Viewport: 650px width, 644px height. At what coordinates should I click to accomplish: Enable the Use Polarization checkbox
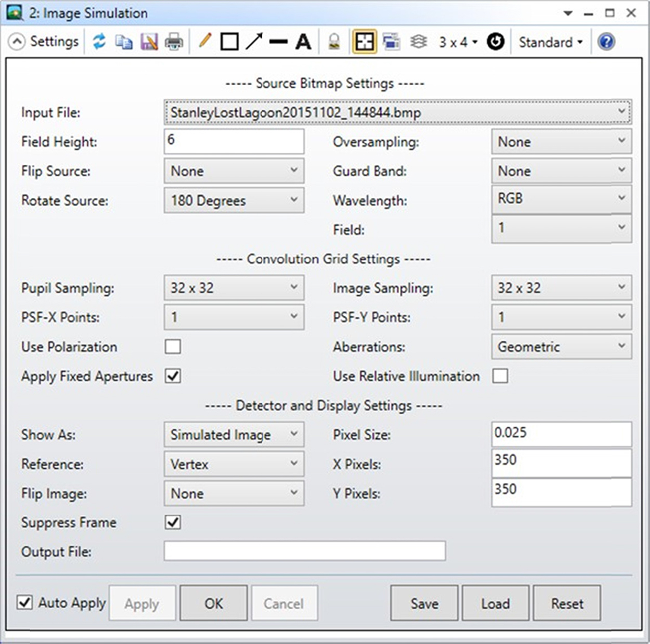[173, 347]
